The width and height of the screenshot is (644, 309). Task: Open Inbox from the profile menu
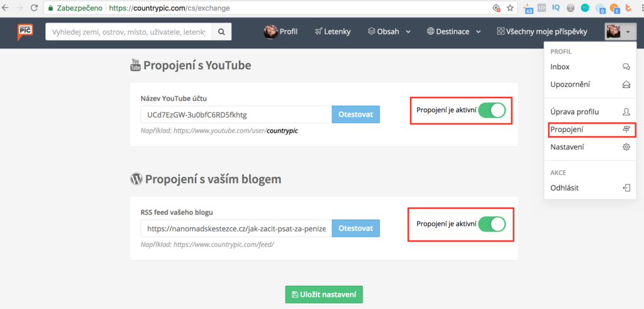tap(560, 67)
